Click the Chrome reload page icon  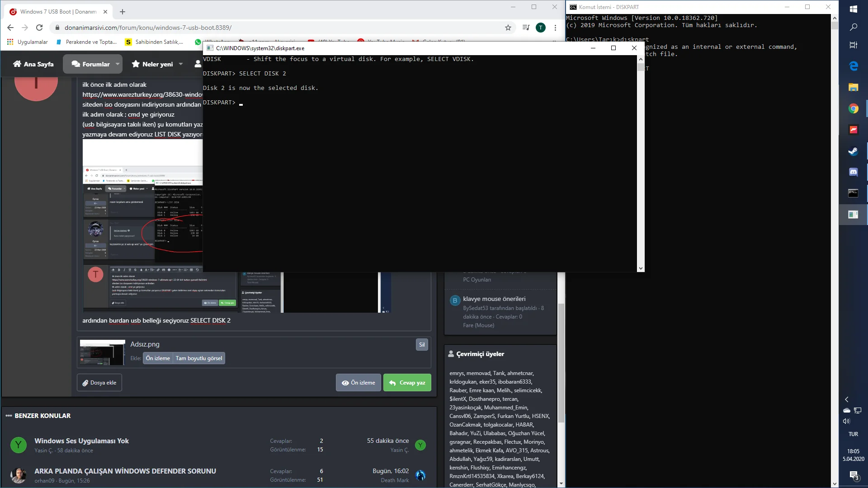point(39,28)
